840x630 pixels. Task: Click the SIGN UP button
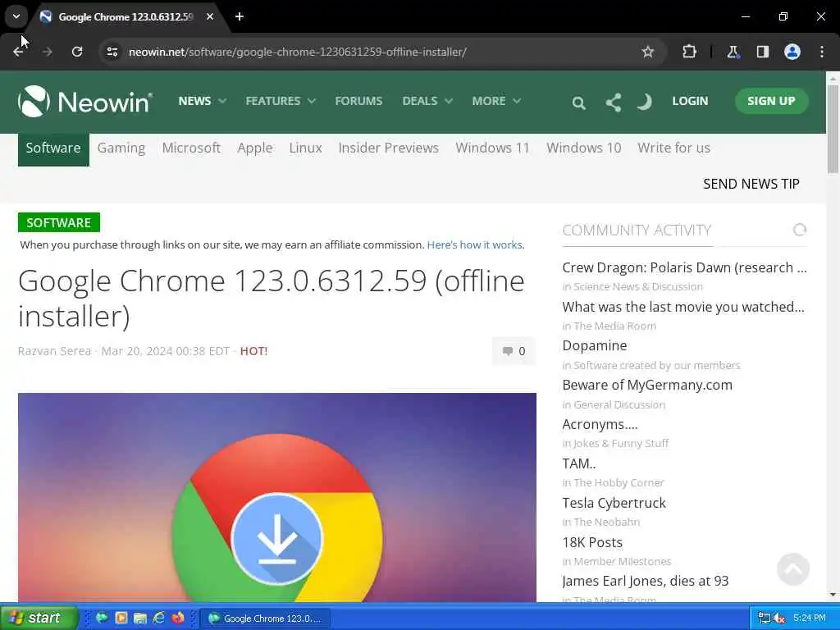[x=771, y=101]
